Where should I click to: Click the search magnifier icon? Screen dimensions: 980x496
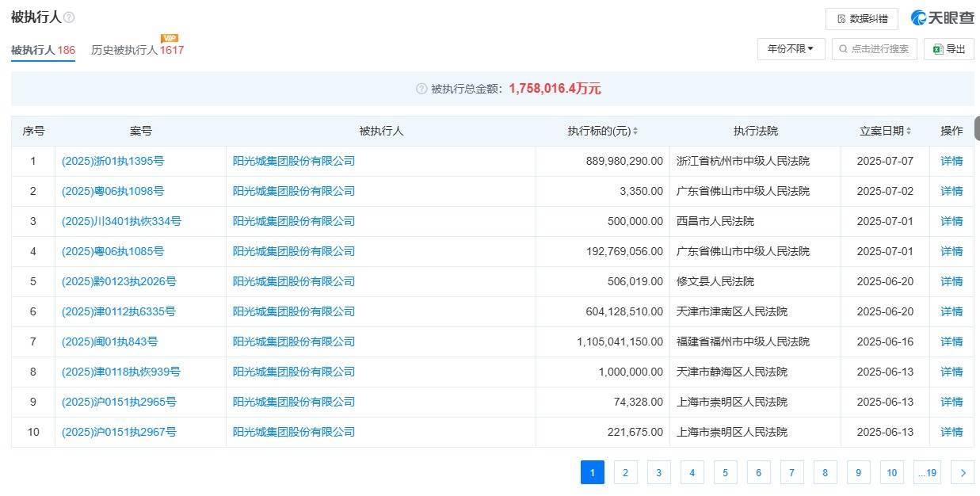point(843,49)
